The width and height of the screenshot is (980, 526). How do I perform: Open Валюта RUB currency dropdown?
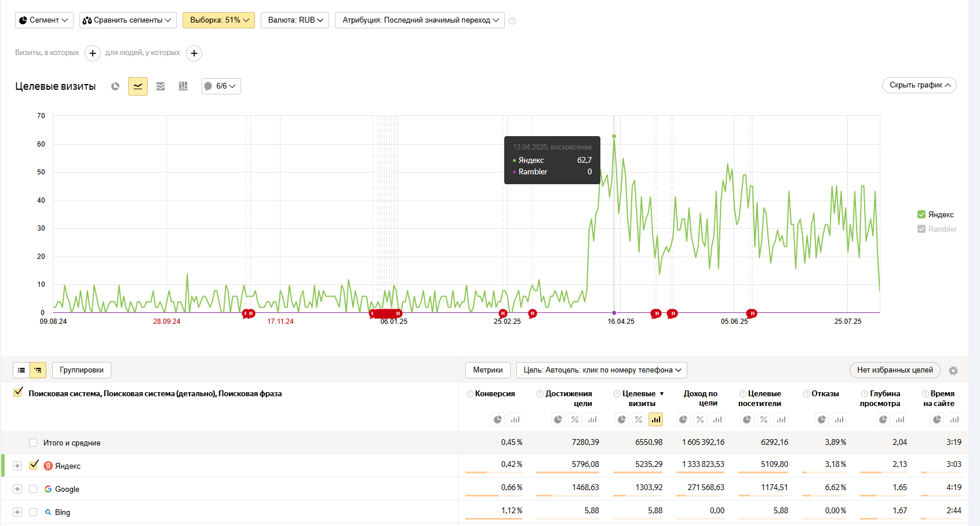295,20
